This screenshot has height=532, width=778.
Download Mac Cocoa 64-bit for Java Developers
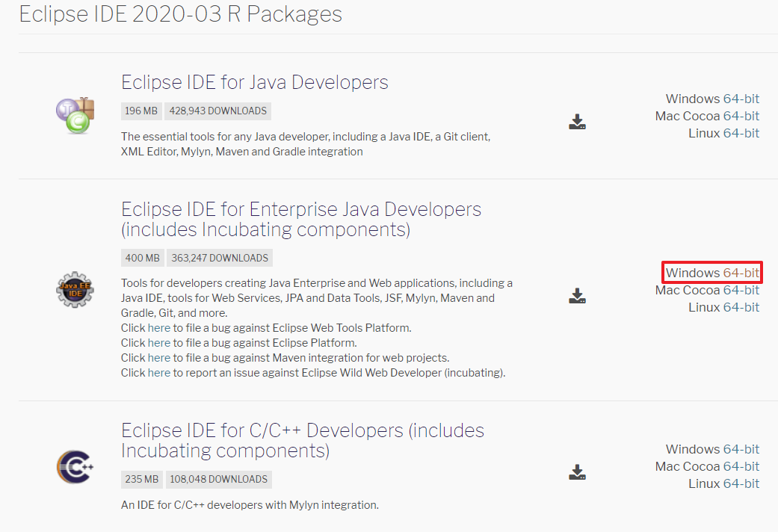[741, 116]
